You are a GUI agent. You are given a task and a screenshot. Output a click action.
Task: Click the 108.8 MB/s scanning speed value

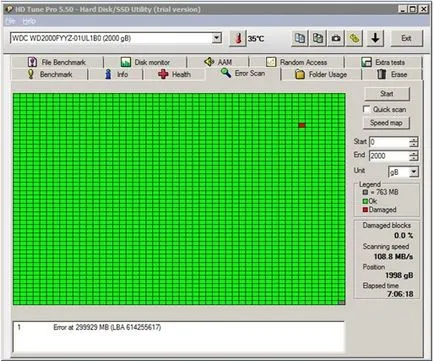pos(393,257)
